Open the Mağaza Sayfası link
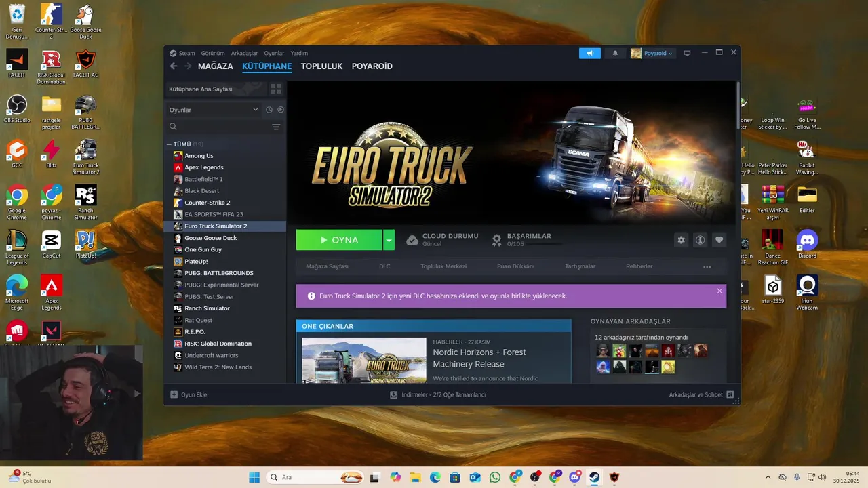The height and width of the screenshot is (488, 868). [327, 266]
